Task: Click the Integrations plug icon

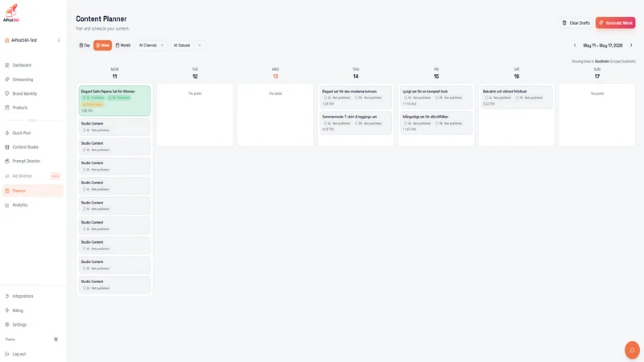Action: click(x=7, y=296)
